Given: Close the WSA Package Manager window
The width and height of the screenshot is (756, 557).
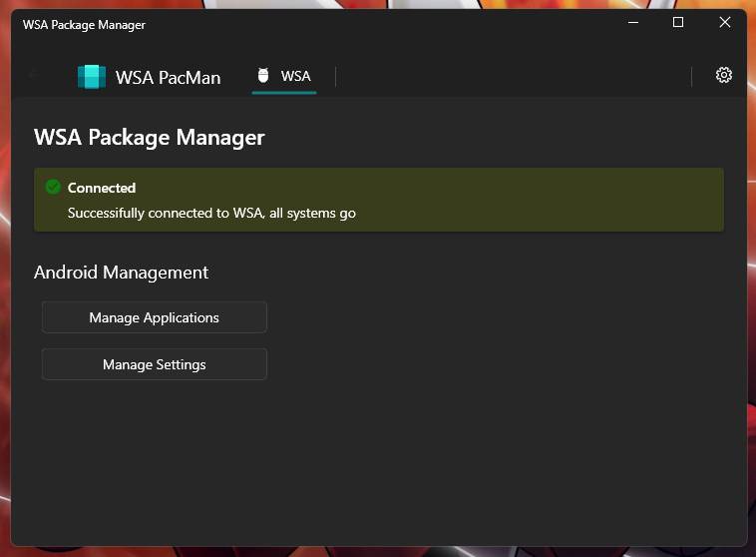Looking at the screenshot, I should [x=725, y=23].
